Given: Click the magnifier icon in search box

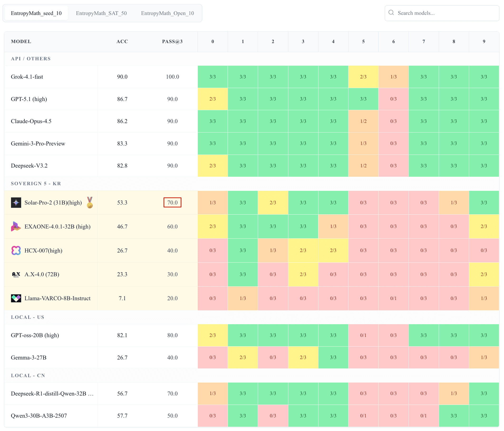Looking at the screenshot, I should pos(391,13).
